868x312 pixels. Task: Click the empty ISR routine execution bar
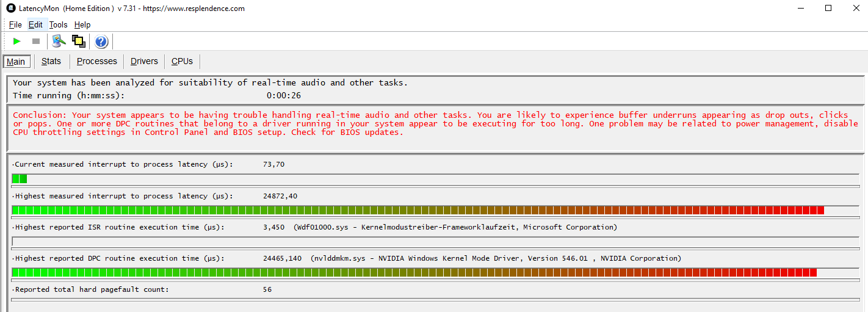[x=436, y=241]
